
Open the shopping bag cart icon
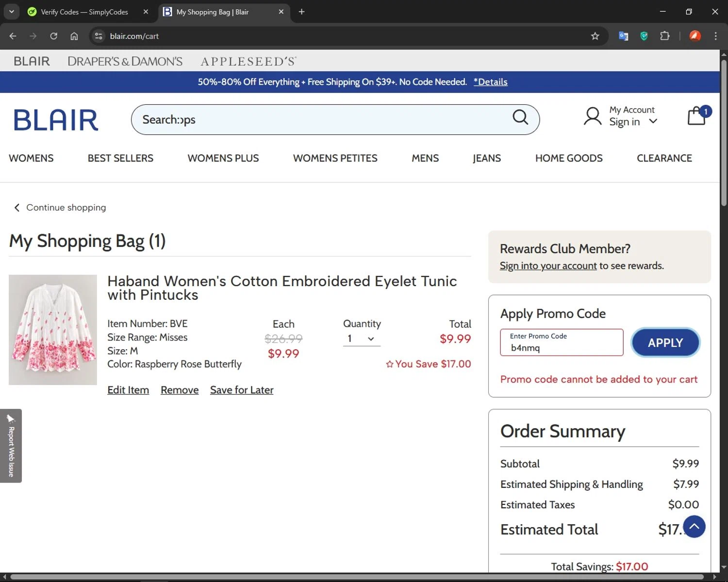697,116
